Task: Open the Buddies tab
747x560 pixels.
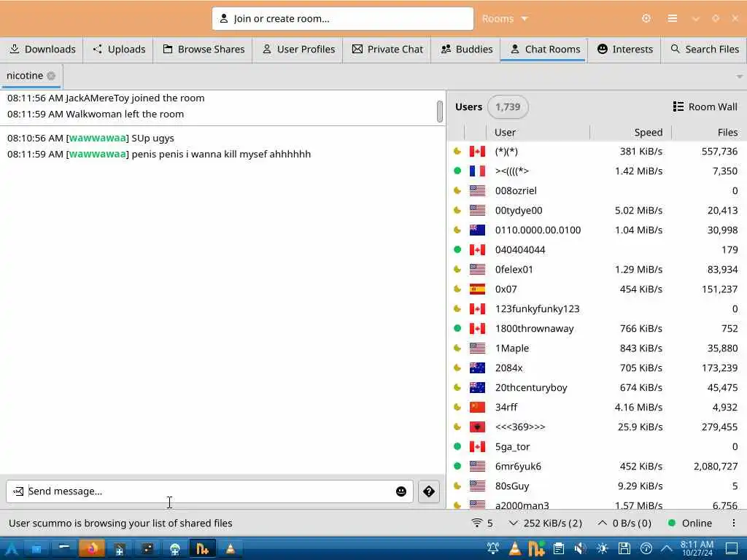Action: [466, 49]
